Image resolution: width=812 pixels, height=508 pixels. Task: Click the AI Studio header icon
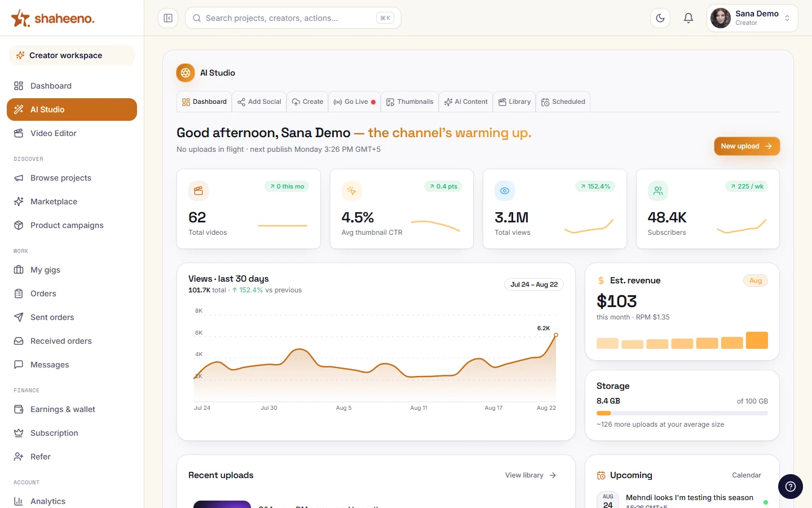pos(186,73)
